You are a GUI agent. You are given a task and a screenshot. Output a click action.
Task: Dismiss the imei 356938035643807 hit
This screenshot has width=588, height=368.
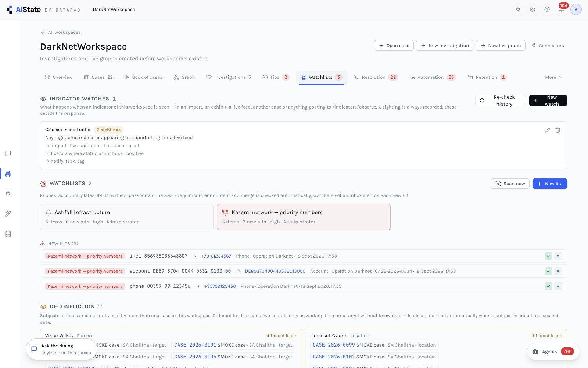coord(558,256)
